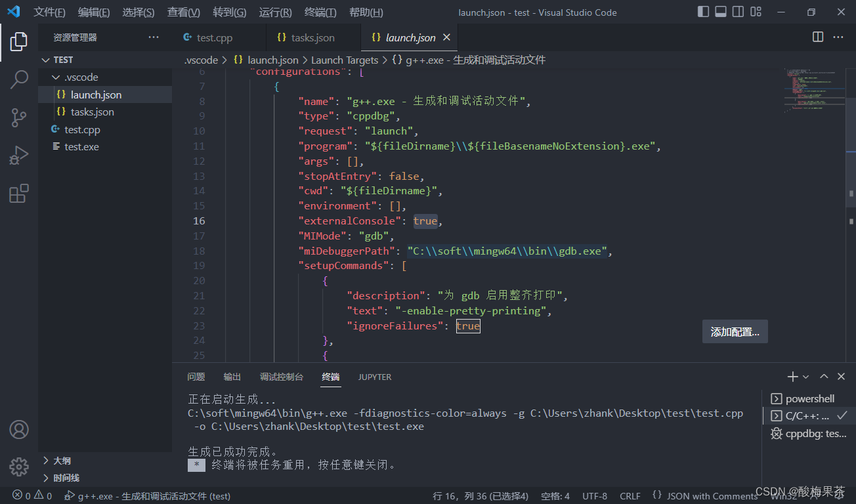Image resolution: width=856 pixels, height=504 pixels.
Task: Click Launch Targets in the breadcrumb
Action: tap(345, 60)
